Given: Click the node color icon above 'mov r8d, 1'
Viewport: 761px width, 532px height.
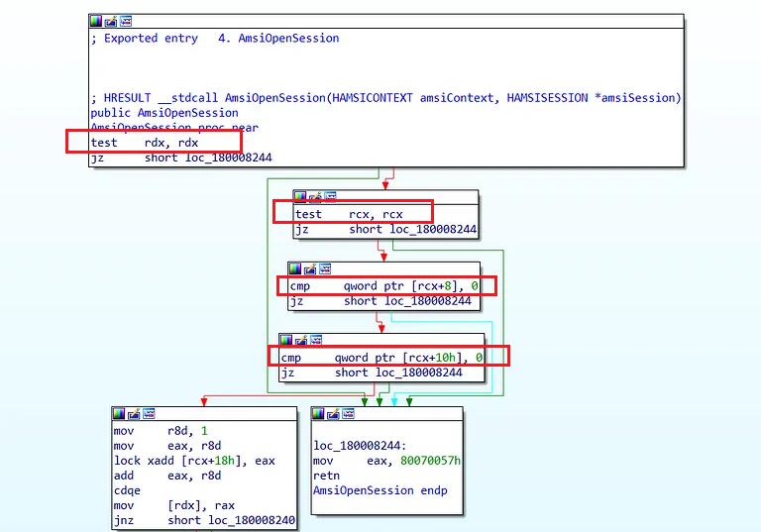Looking at the screenshot, I should pyautogui.click(x=119, y=413).
